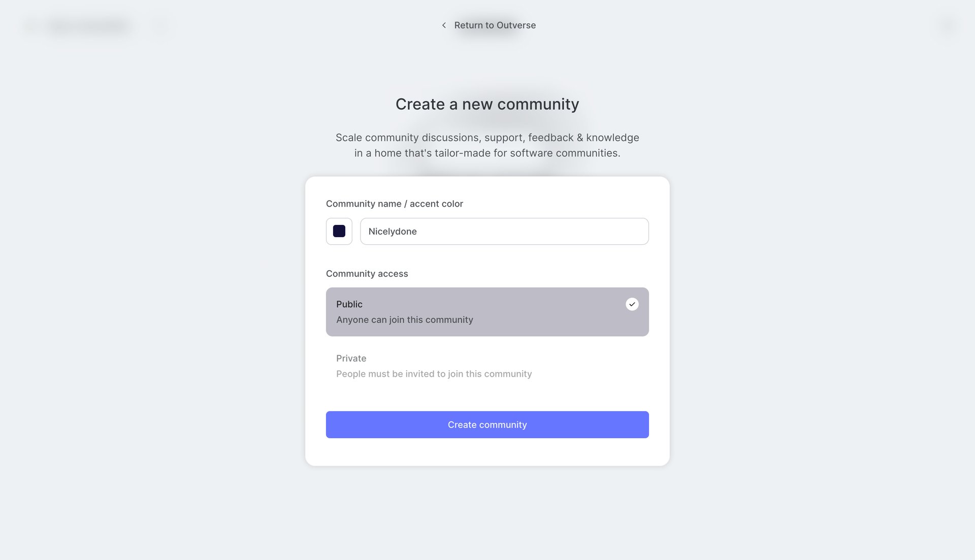Image resolution: width=975 pixels, height=560 pixels.
Task: Select the Nicelydone text in the name field
Action: (x=392, y=231)
